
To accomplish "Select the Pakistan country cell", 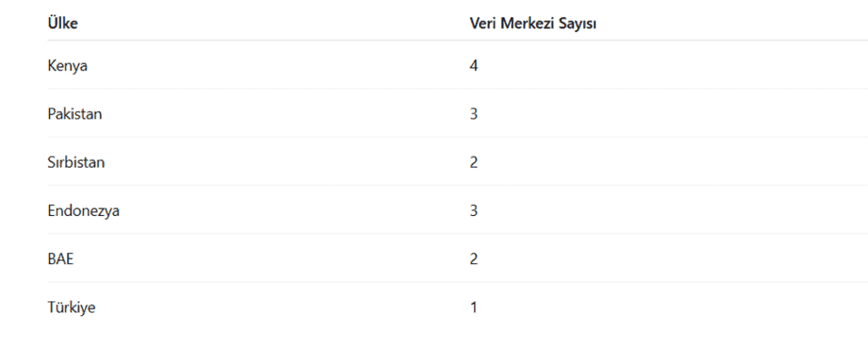I will 75,113.
